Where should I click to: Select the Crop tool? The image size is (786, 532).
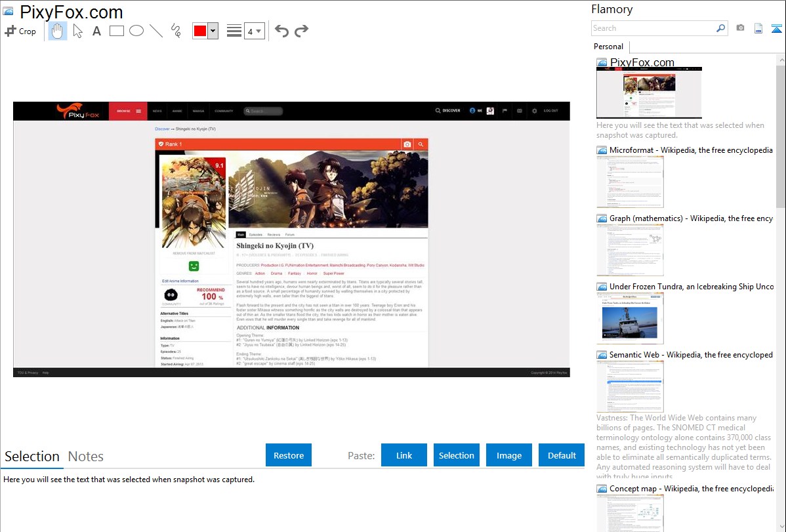[20, 31]
